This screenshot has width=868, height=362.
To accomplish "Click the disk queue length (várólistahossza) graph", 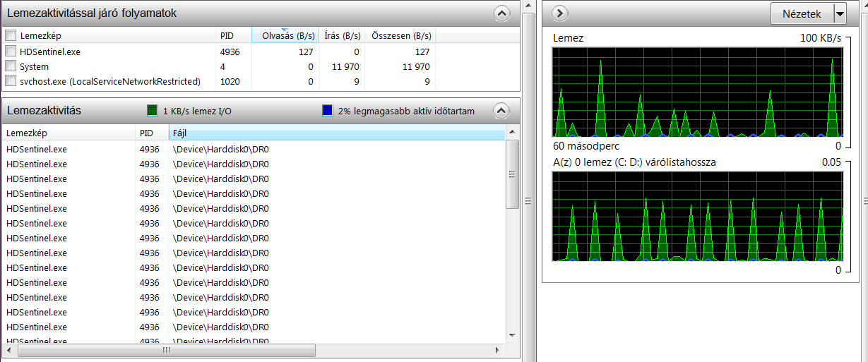I will tap(698, 217).
